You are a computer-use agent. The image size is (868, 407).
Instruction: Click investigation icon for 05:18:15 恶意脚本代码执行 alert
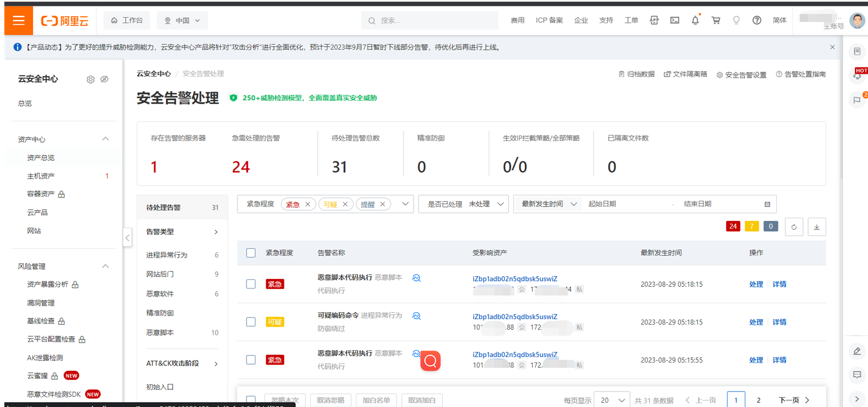click(416, 278)
